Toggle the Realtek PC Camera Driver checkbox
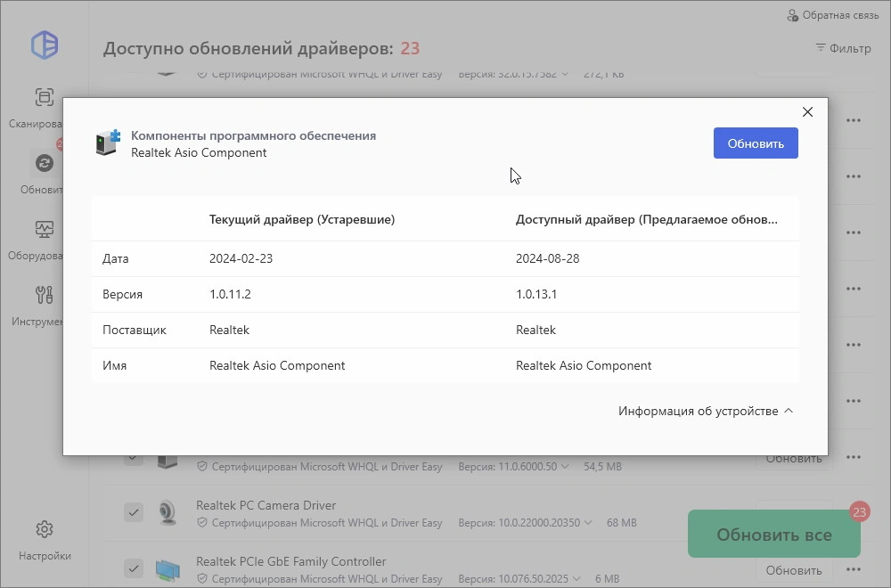This screenshot has height=588, width=891. pyautogui.click(x=134, y=512)
